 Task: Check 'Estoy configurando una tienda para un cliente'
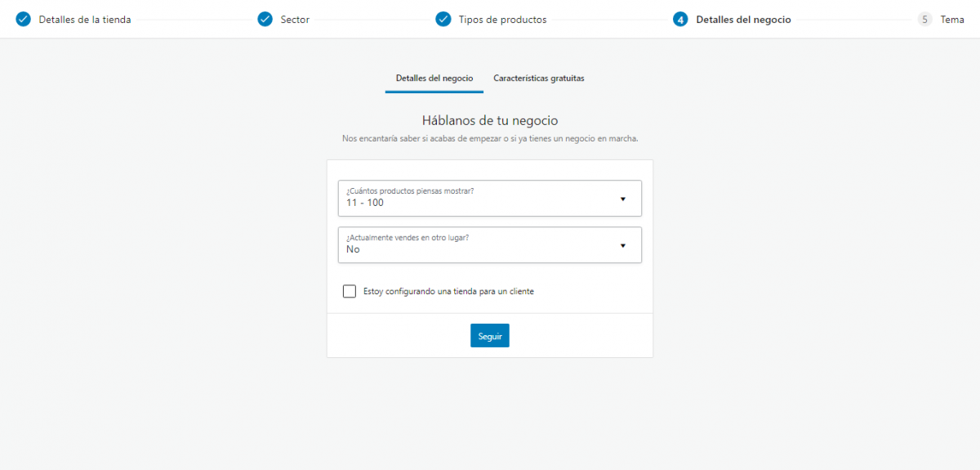(x=350, y=291)
